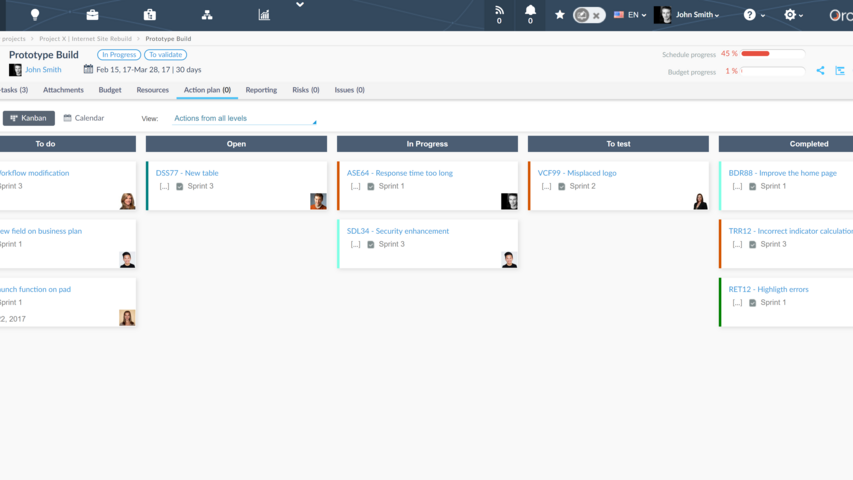Open the briefcase projects icon
The image size is (853, 480).
click(x=92, y=14)
